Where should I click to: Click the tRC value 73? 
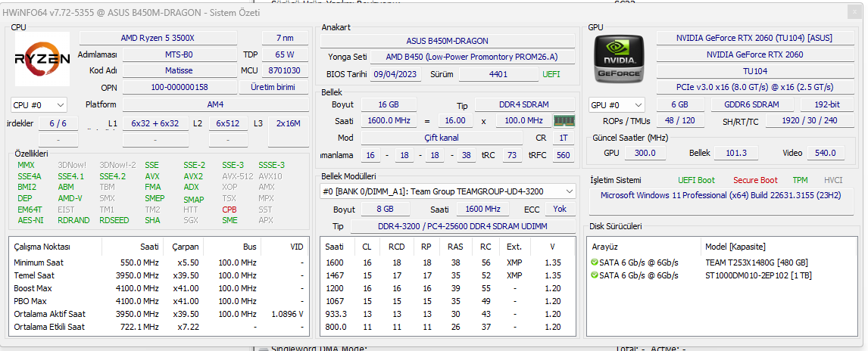[512, 155]
